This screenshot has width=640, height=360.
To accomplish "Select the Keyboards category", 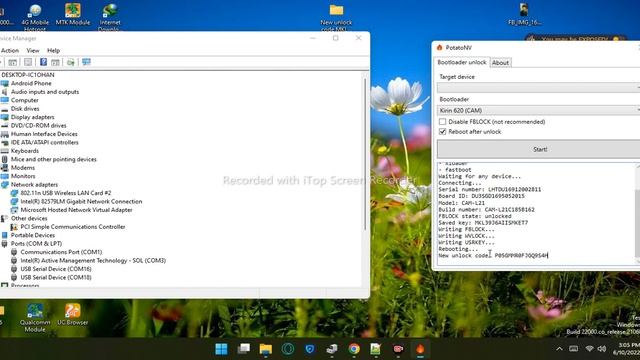I will pyautogui.click(x=25, y=151).
